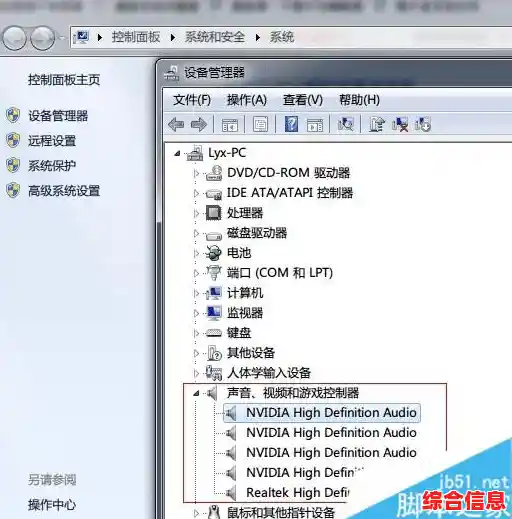Select the 人体学输入设备 label
The width and height of the screenshot is (512, 519).
[x=269, y=373]
